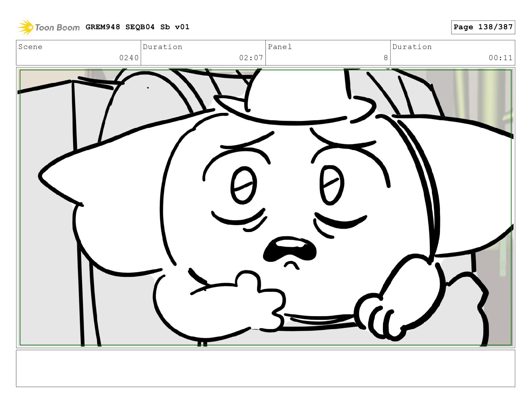Select the title text GREM948 SEQB04 Sb v01
The height and width of the screenshot is (411, 532).
[x=137, y=27]
